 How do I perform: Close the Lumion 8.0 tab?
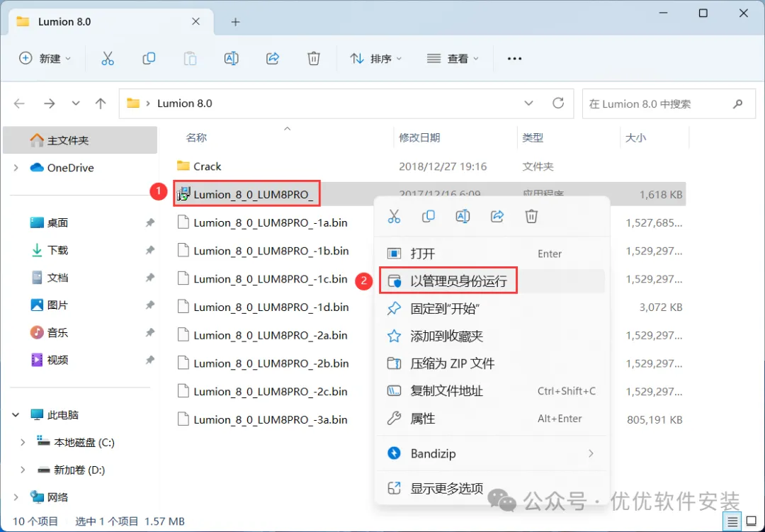click(x=195, y=21)
